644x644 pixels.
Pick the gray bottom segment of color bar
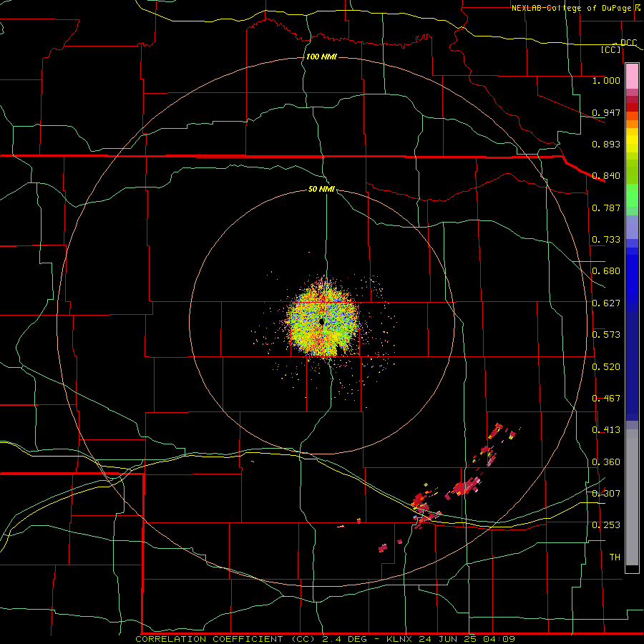(x=632, y=497)
